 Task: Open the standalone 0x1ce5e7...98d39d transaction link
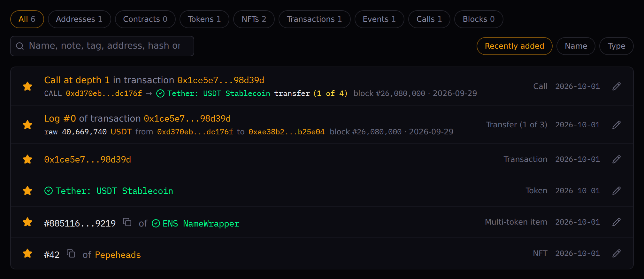coord(88,159)
